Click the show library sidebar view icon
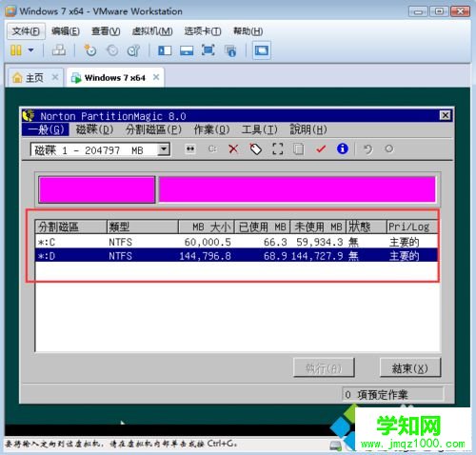Image resolution: width=476 pixels, height=455 pixels. (165, 50)
